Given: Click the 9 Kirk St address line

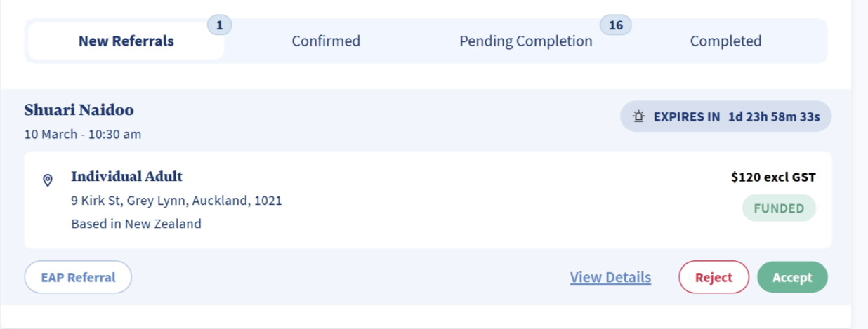Looking at the screenshot, I should tap(176, 201).
